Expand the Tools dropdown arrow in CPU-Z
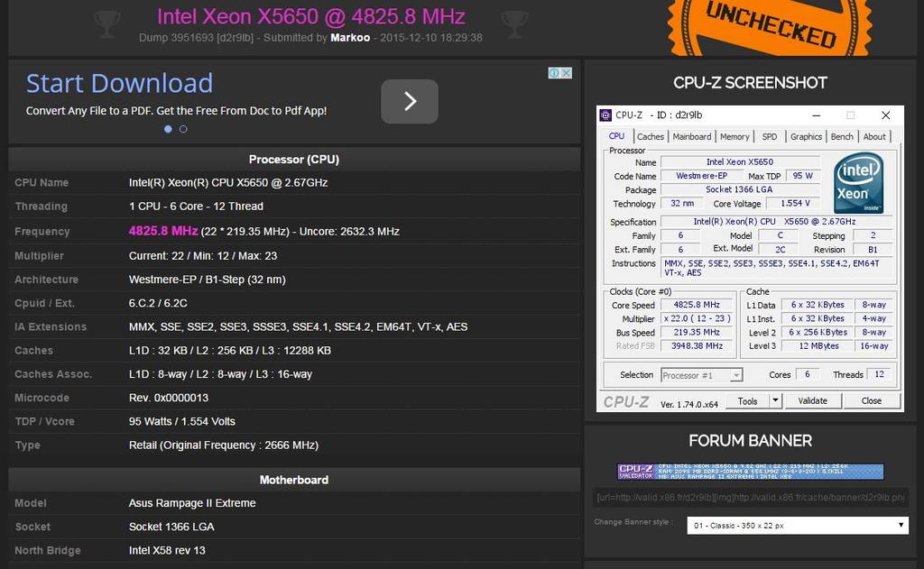924x569 pixels. point(775,400)
